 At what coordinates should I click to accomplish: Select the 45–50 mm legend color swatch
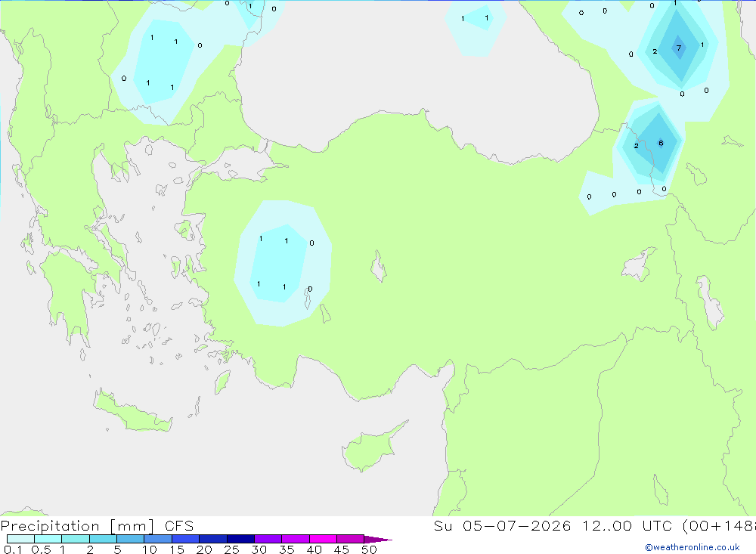click(351, 539)
